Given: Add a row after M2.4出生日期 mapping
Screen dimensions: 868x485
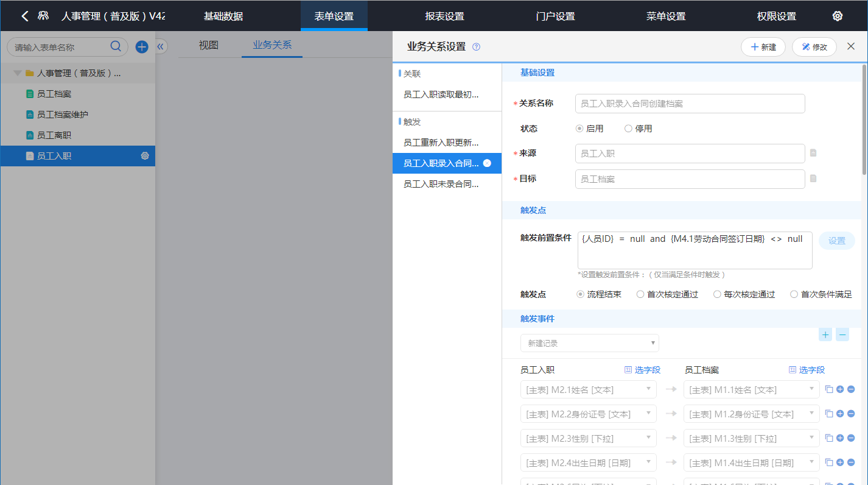Looking at the screenshot, I should [840, 462].
